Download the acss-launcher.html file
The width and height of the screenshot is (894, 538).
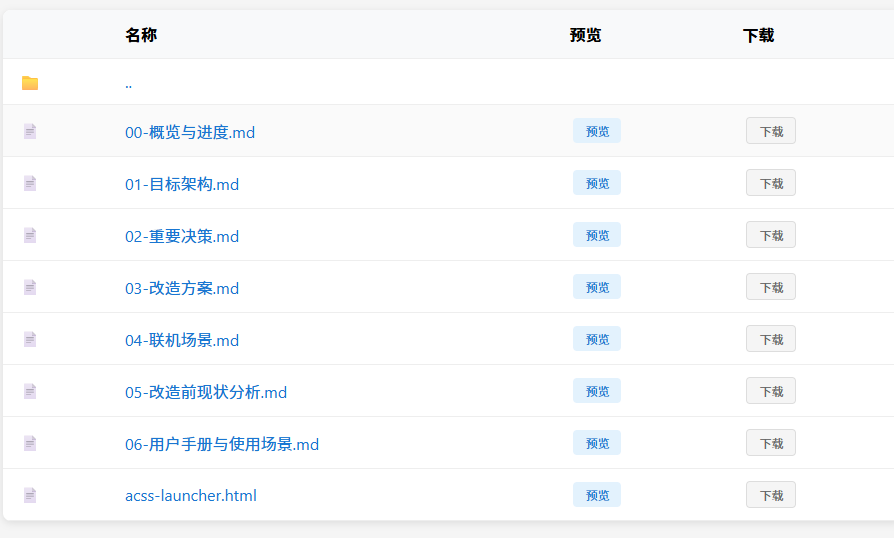click(x=771, y=495)
